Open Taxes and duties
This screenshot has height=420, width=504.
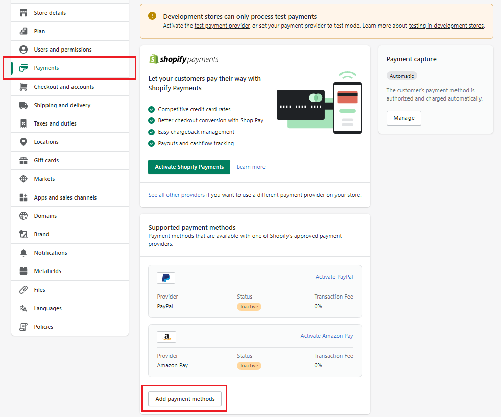click(70, 123)
